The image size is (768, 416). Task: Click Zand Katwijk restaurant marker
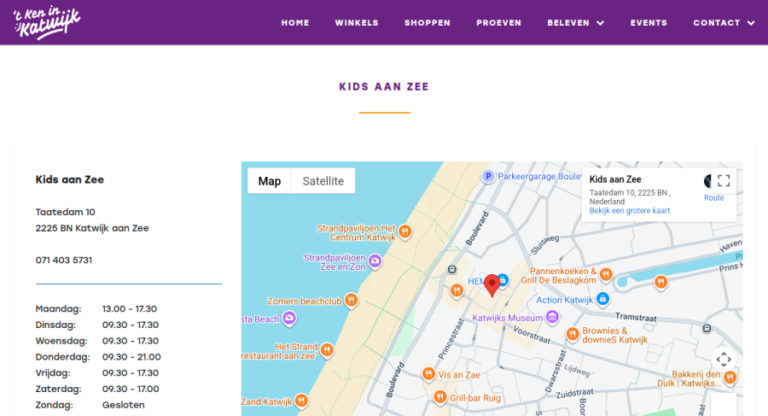click(x=302, y=401)
